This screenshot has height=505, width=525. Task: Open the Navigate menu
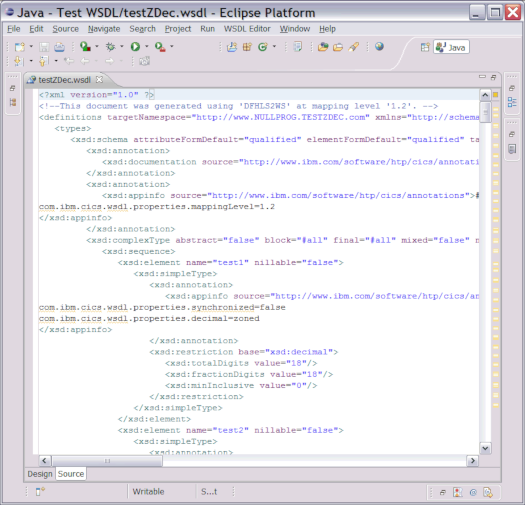tap(104, 29)
